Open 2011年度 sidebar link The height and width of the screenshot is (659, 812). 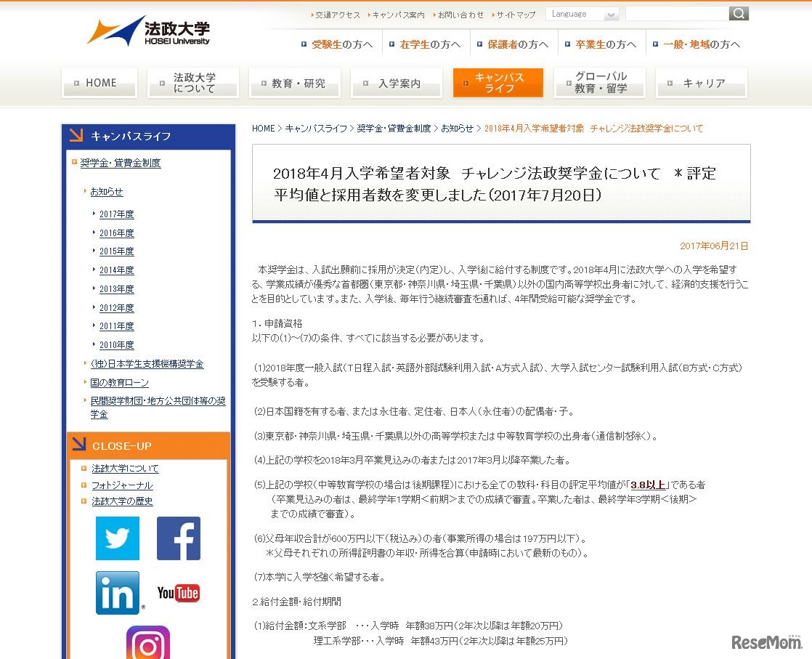click(x=116, y=326)
